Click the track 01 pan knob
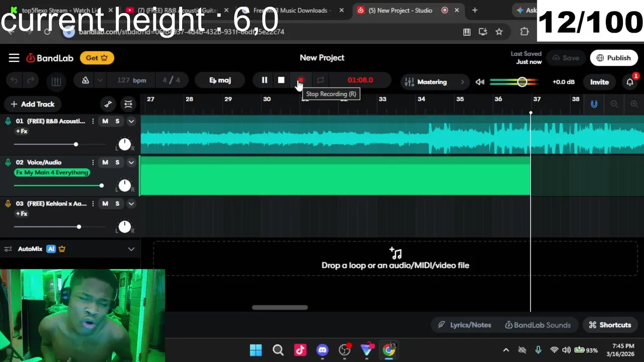 (x=124, y=144)
